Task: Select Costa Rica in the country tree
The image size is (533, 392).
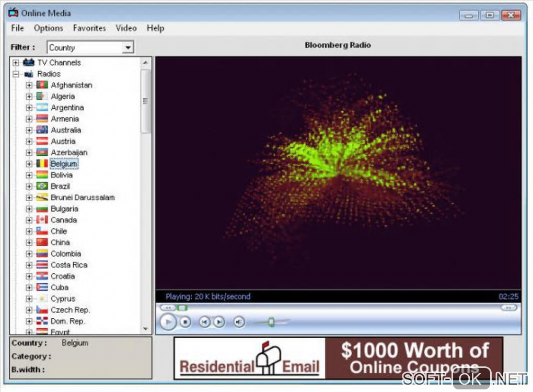Action: click(x=69, y=265)
